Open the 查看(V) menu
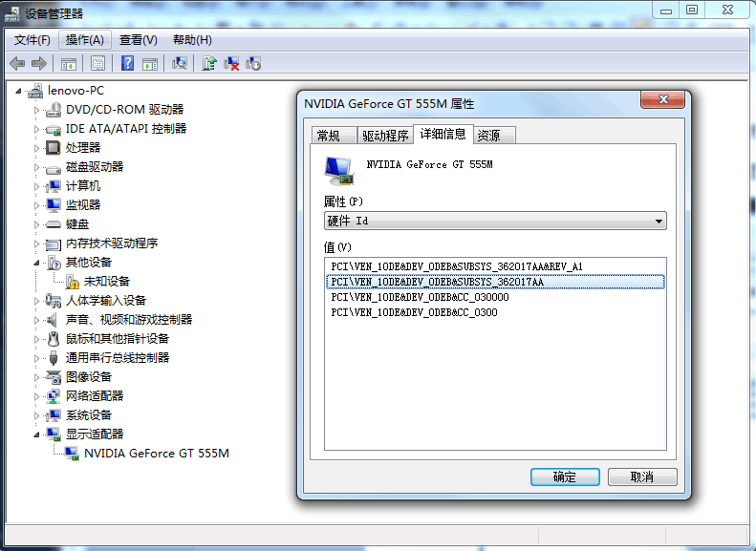This screenshot has height=551, width=756. pyautogui.click(x=139, y=40)
